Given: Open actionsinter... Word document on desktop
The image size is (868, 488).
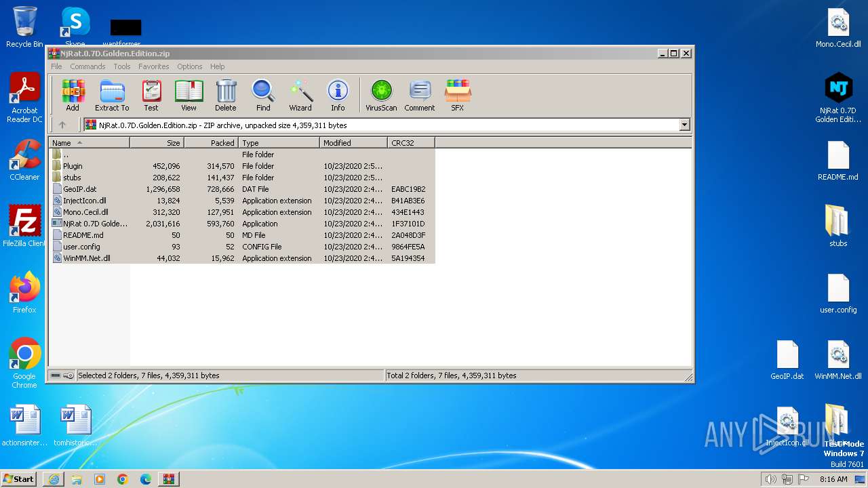Looking at the screenshot, I should pos(24,426).
